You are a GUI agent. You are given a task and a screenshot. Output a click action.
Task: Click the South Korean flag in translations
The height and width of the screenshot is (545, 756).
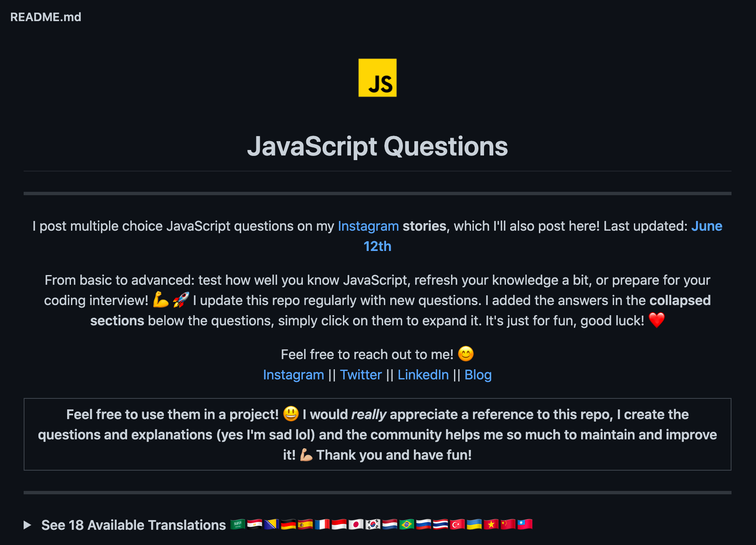click(373, 525)
